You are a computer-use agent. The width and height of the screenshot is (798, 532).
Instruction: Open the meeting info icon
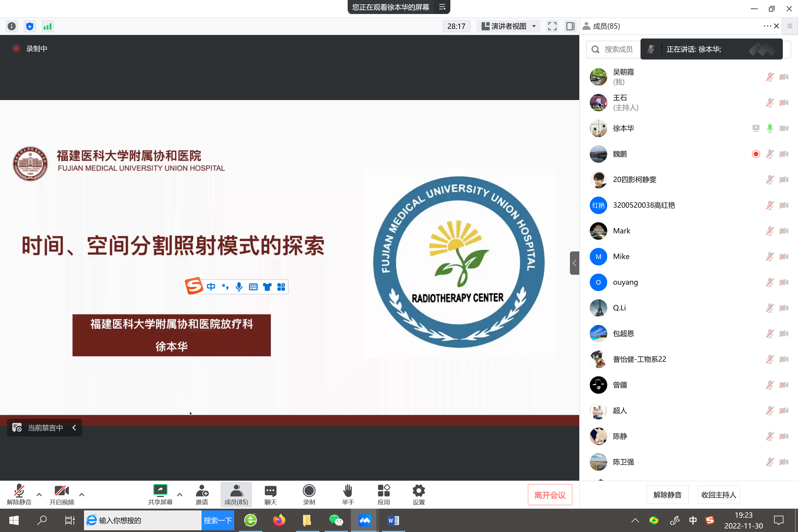point(12,26)
